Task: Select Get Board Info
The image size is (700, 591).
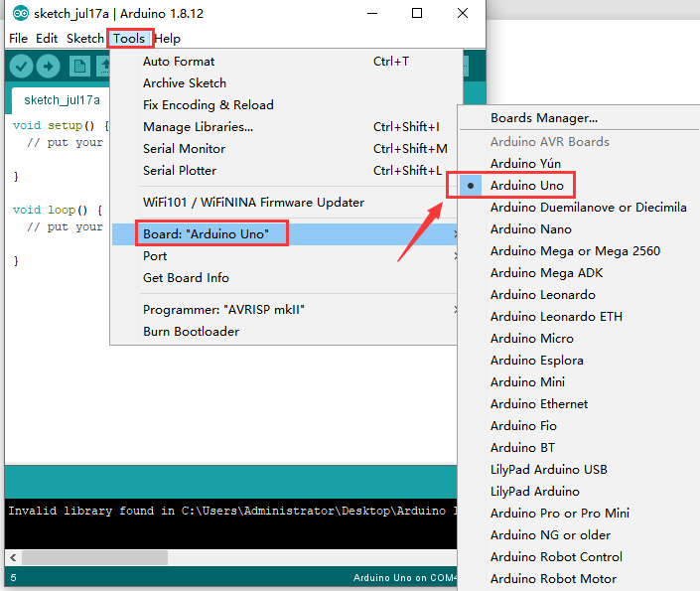Action: [x=284, y=278]
